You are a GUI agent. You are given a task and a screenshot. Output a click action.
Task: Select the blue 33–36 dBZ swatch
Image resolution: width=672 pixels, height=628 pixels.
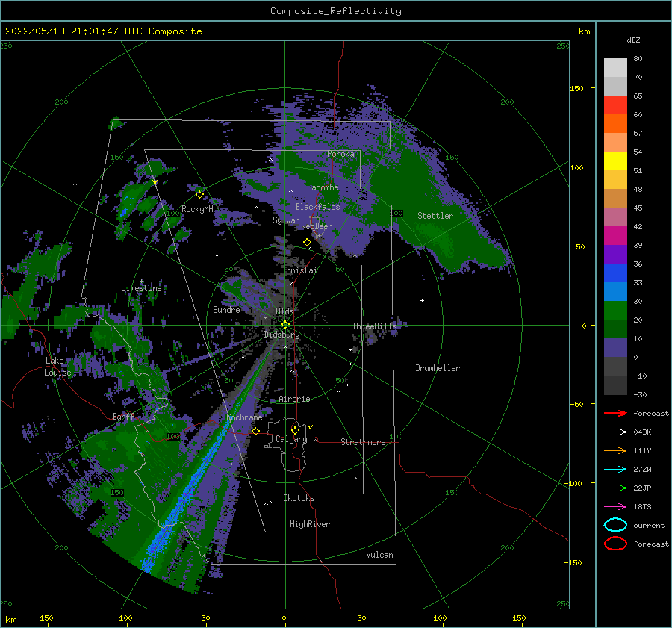(x=615, y=273)
